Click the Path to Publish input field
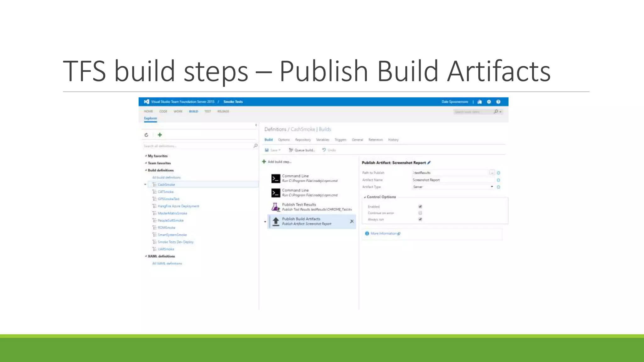This screenshot has width=644, height=362. pyautogui.click(x=450, y=173)
